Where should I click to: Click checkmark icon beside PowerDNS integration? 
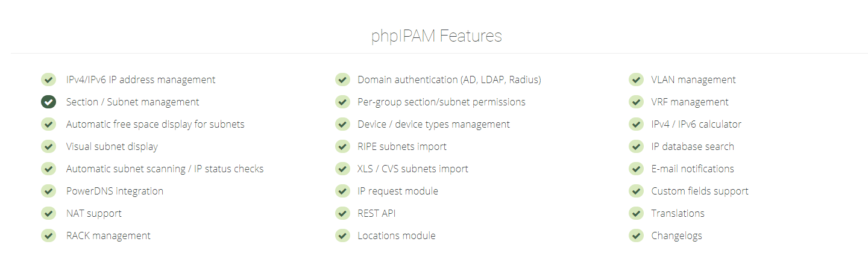[x=49, y=191]
